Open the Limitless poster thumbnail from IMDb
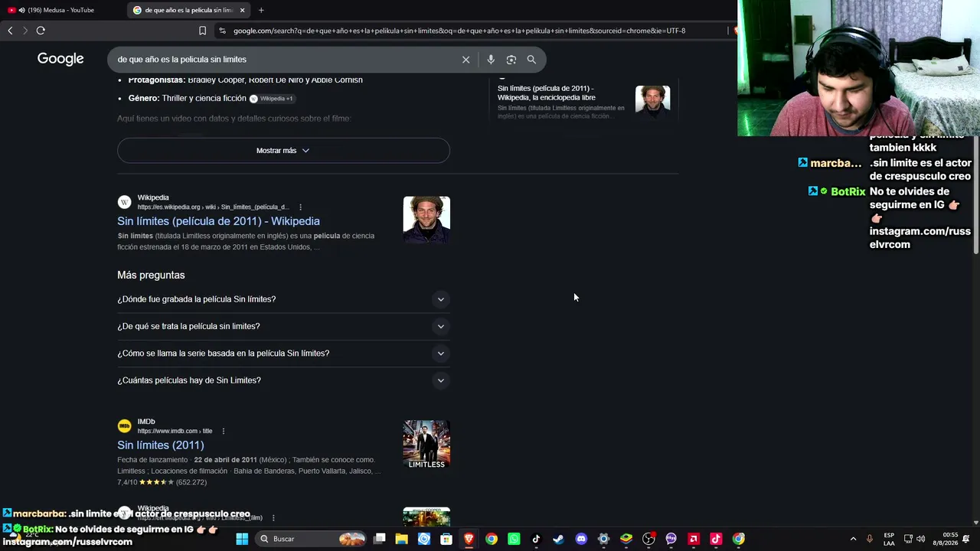 click(426, 444)
